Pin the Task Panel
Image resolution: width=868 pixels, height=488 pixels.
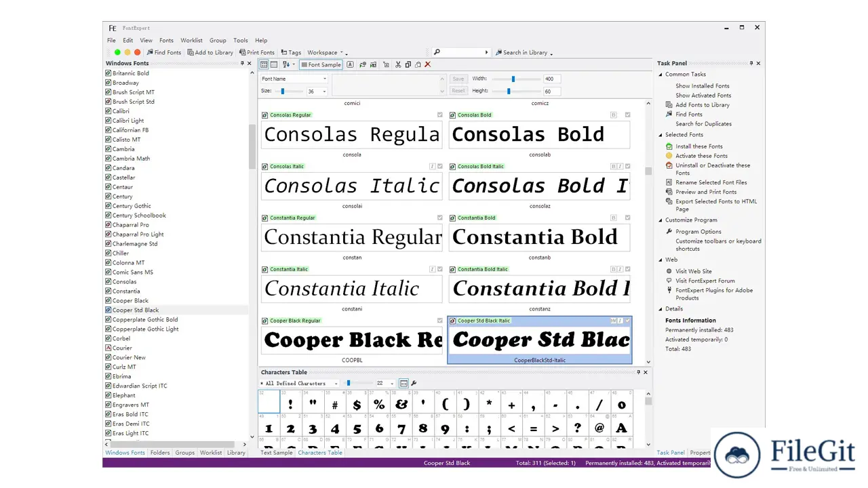pos(751,63)
